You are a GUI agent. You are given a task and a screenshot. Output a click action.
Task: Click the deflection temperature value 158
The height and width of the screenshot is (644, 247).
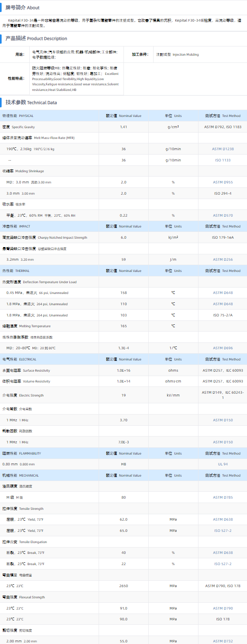123,293
